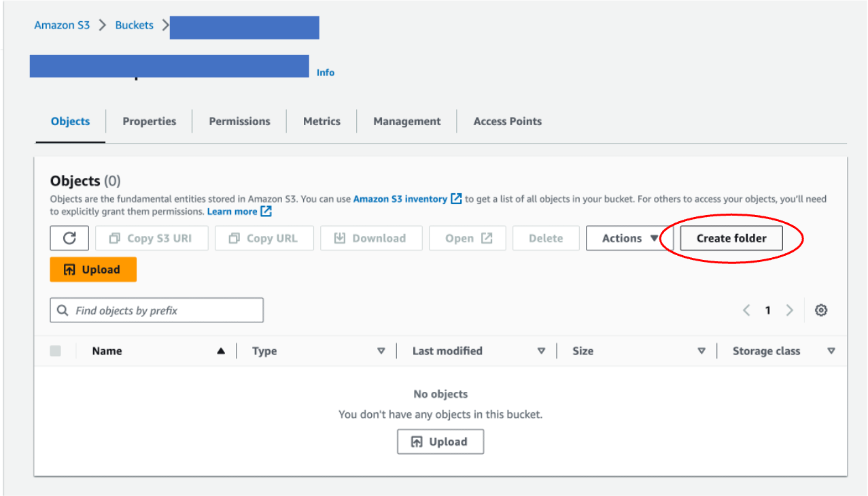The width and height of the screenshot is (868, 496).
Task: Sort by Last modified column arrow
Action: tap(541, 351)
